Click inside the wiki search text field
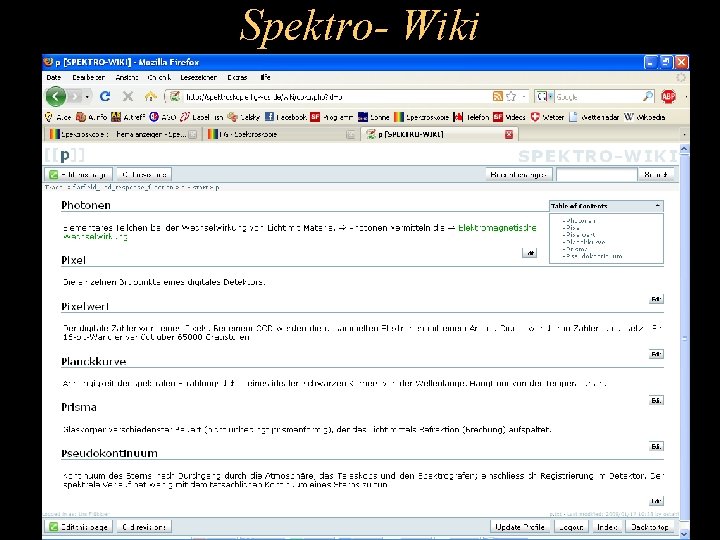720x540 pixels. pos(596,174)
